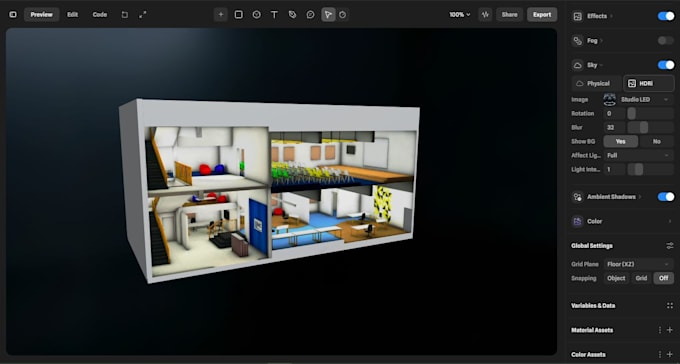The image size is (680, 364).
Task: Expand the Effects section chevron
Action: click(612, 16)
